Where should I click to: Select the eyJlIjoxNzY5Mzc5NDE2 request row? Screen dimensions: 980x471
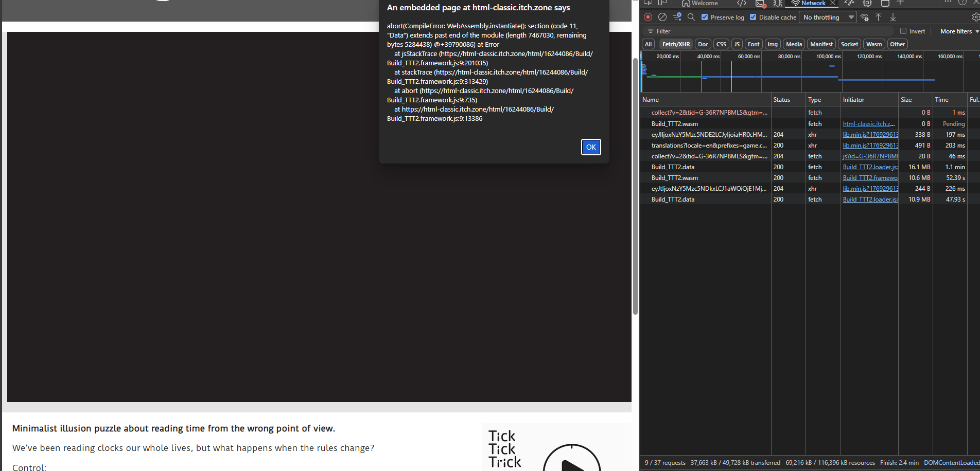pyautogui.click(x=810, y=135)
